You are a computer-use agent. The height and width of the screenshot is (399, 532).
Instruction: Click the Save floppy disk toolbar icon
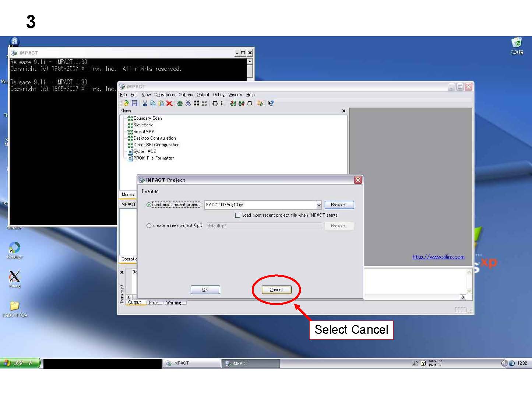(x=134, y=104)
